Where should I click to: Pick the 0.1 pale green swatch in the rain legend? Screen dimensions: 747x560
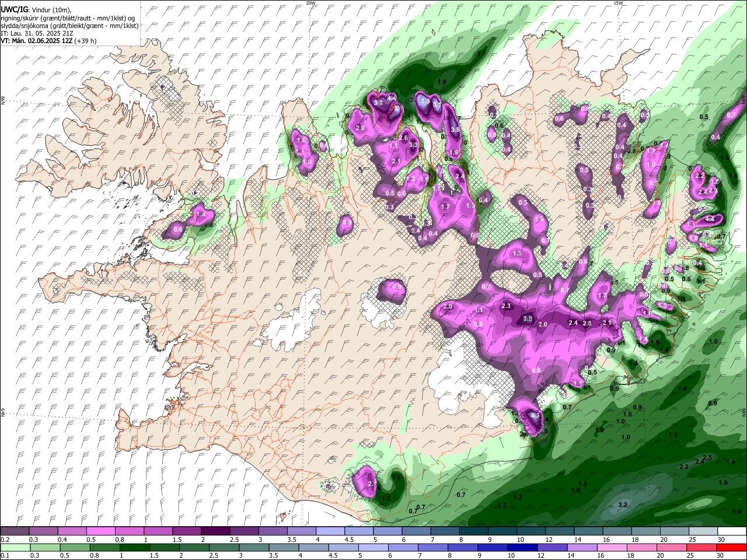[15, 548]
